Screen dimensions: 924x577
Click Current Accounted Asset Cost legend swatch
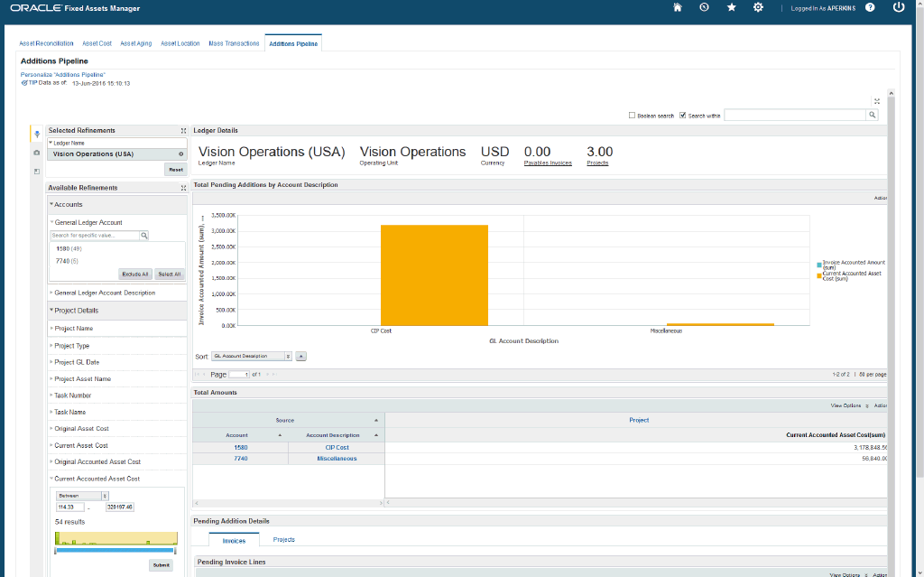[819, 276]
